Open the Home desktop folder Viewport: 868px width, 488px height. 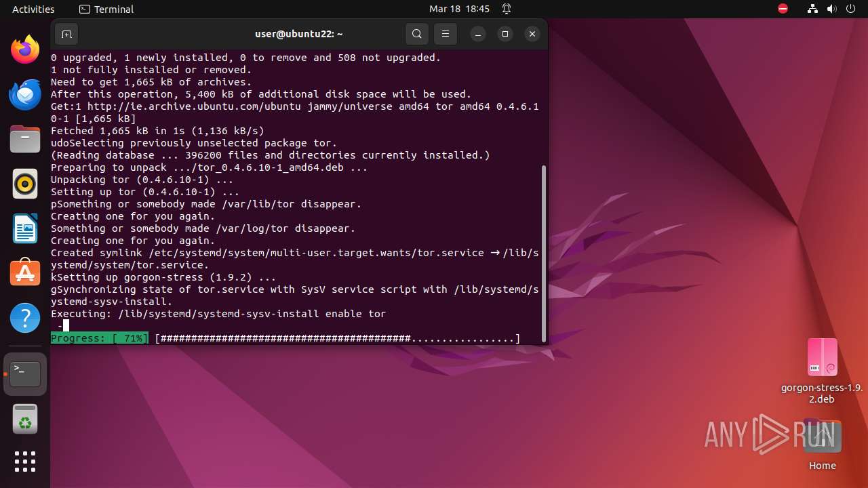tap(822, 444)
